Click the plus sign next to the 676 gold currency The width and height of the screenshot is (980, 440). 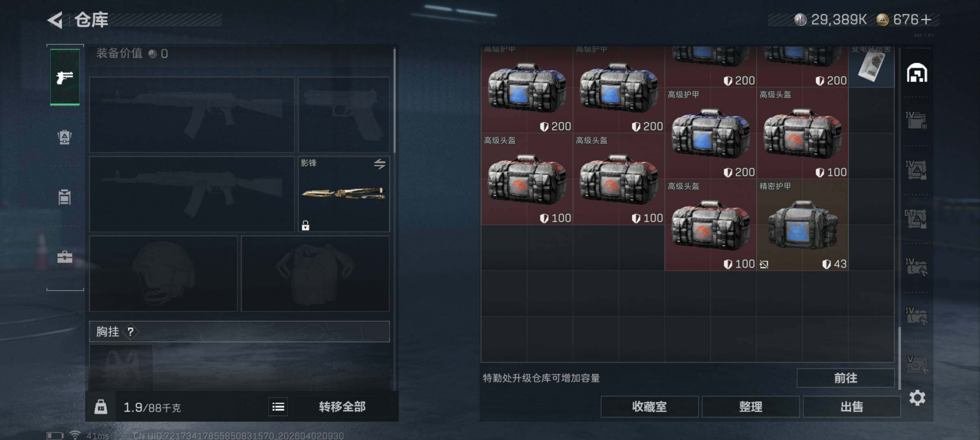[926, 19]
